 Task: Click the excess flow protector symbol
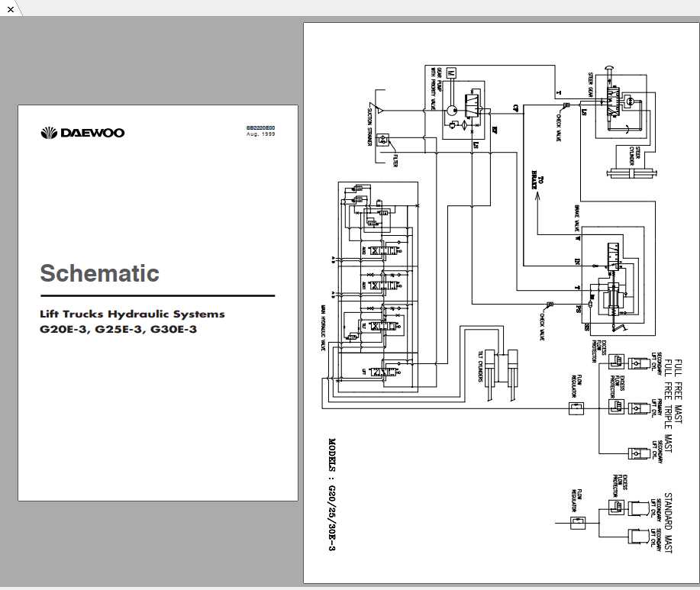[617, 360]
